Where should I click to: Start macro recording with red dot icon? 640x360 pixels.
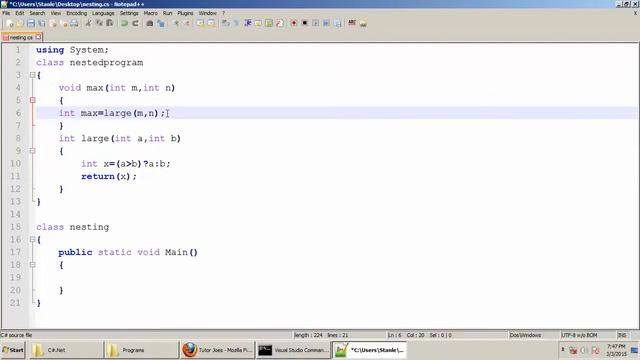(294, 23)
